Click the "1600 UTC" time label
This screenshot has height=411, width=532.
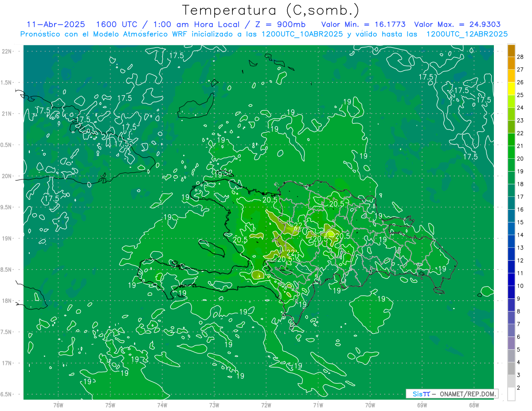coord(117,24)
